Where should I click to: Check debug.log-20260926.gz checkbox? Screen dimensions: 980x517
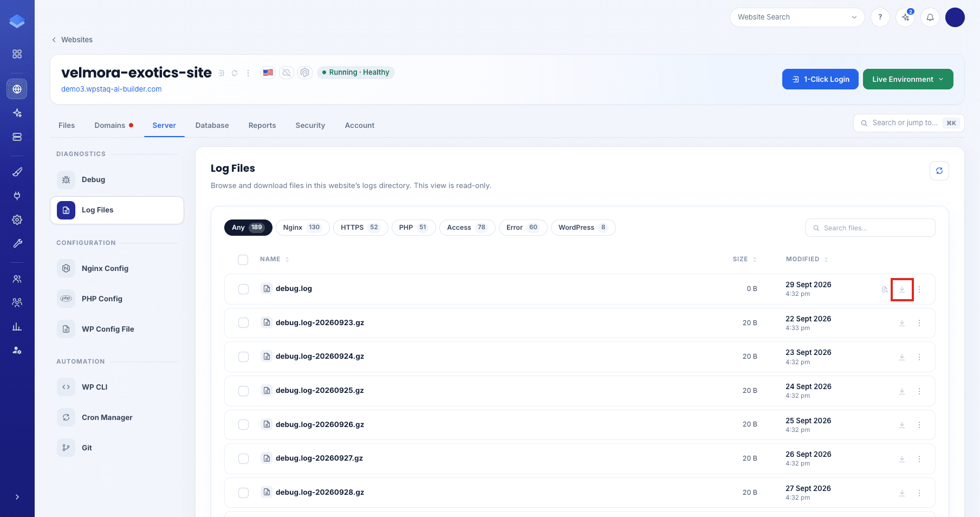click(244, 425)
